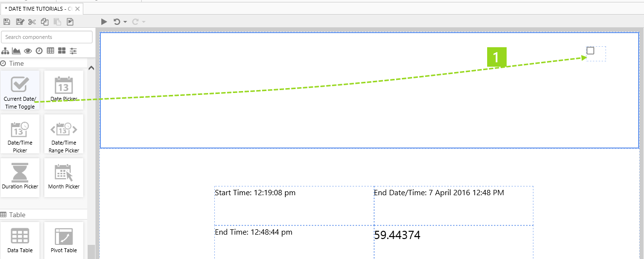Click the Copy icon in the toolbar
The width and height of the screenshot is (644, 259).
click(45, 22)
